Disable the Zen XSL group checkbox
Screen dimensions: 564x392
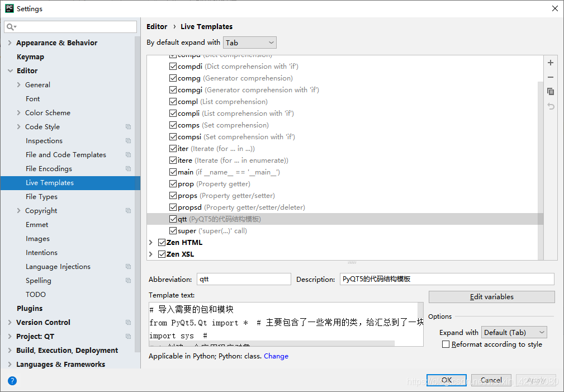[x=162, y=254]
